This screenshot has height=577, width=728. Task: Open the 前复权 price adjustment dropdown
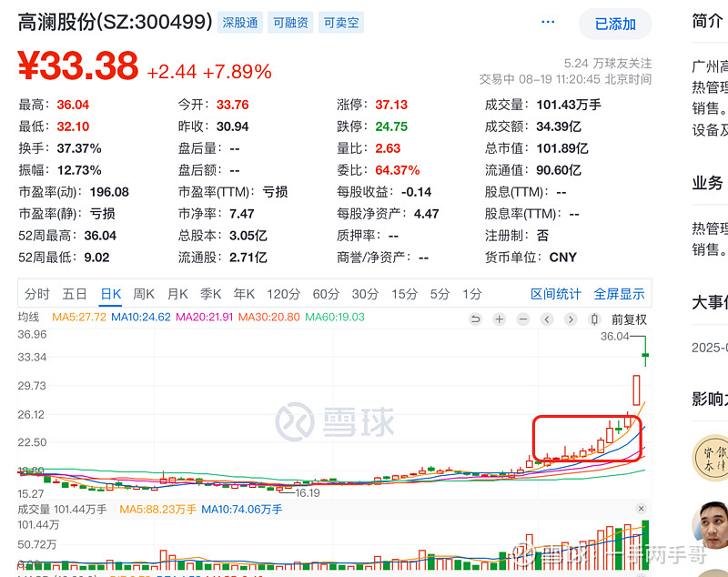coord(629,319)
